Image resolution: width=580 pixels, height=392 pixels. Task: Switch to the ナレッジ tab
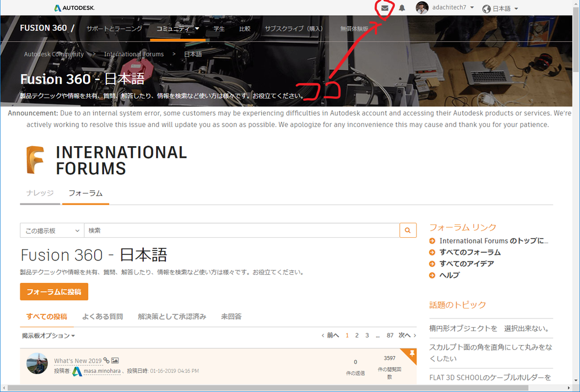point(40,193)
